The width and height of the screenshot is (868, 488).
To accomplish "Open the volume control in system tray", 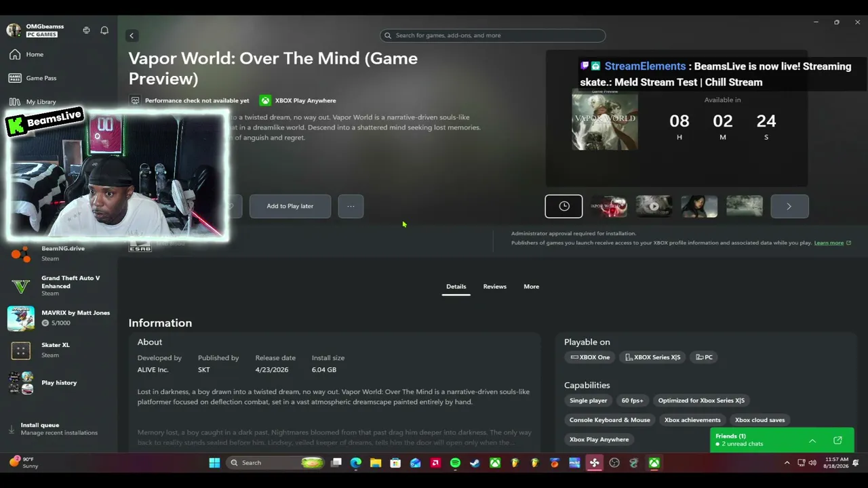I will click(812, 463).
